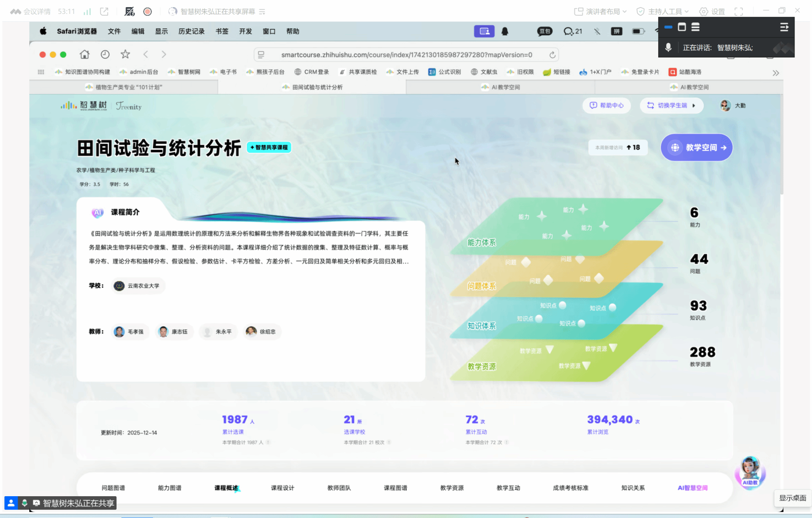The height and width of the screenshot is (518, 812).
Task: Select the 课程设计 tab
Action: pos(282,488)
